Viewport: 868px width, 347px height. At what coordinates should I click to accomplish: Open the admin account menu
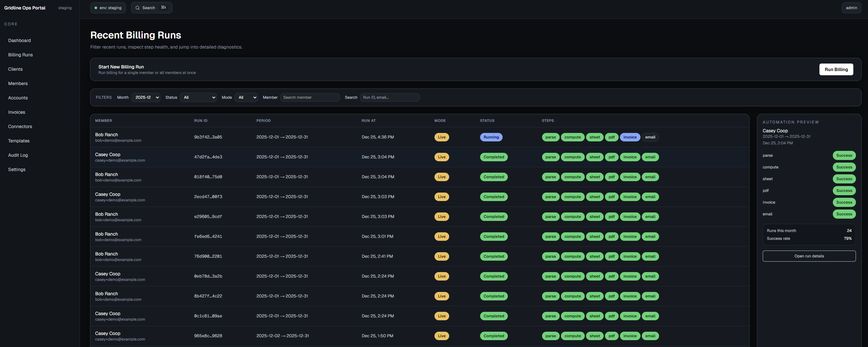pos(851,7)
